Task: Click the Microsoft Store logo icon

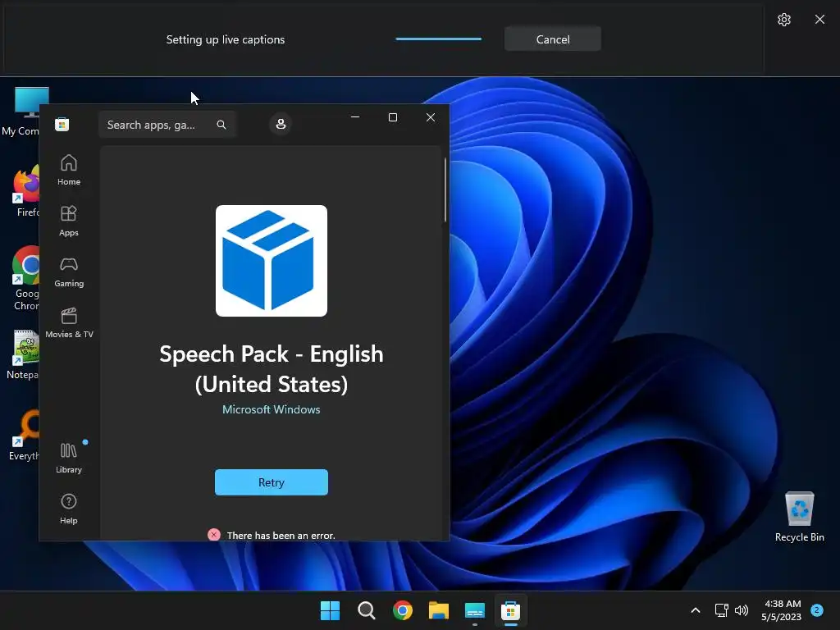Action: (x=62, y=125)
